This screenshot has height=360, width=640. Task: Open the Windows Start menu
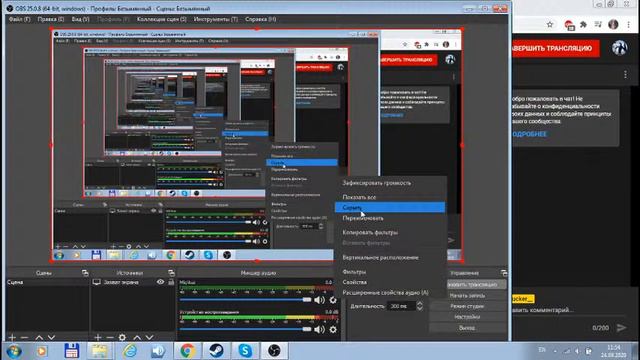click(x=13, y=351)
